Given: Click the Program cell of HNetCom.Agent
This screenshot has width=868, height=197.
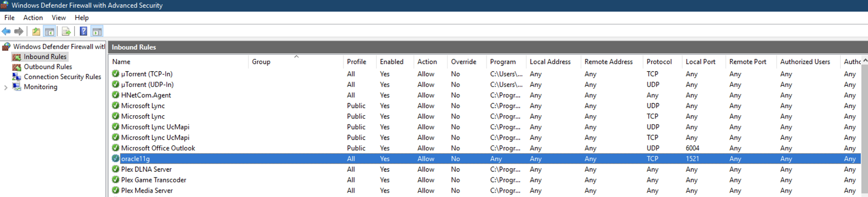Looking at the screenshot, I should tap(505, 95).
